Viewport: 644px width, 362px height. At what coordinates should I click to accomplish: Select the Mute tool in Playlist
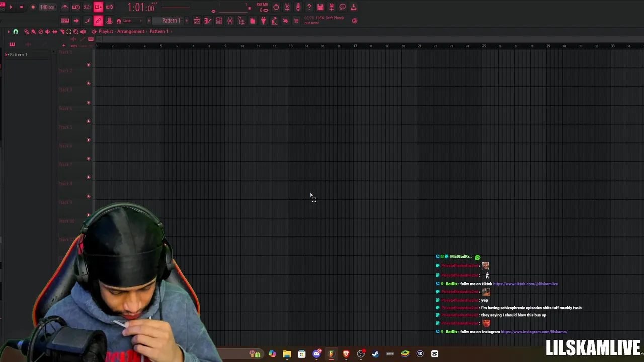(48, 31)
